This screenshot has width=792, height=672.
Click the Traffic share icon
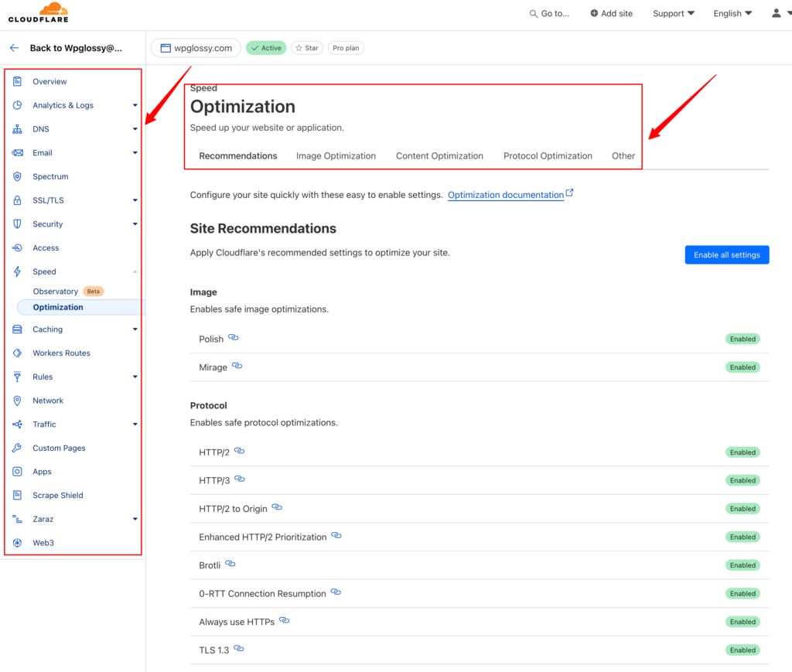coord(17,424)
